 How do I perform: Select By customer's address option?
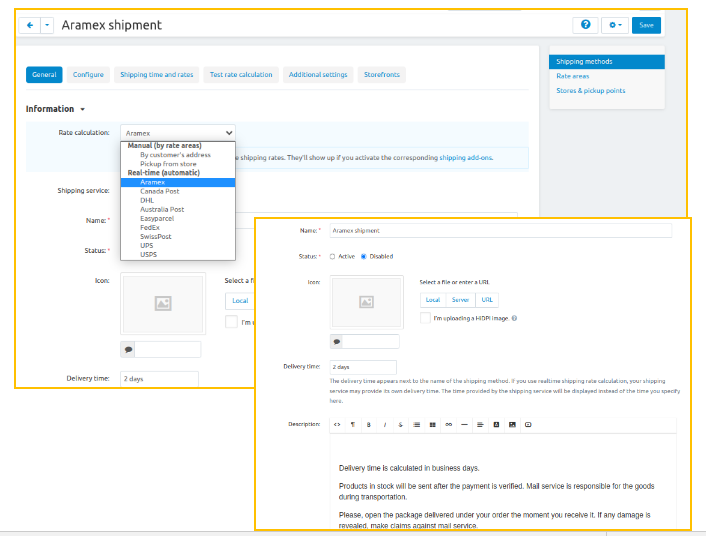[175, 155]
